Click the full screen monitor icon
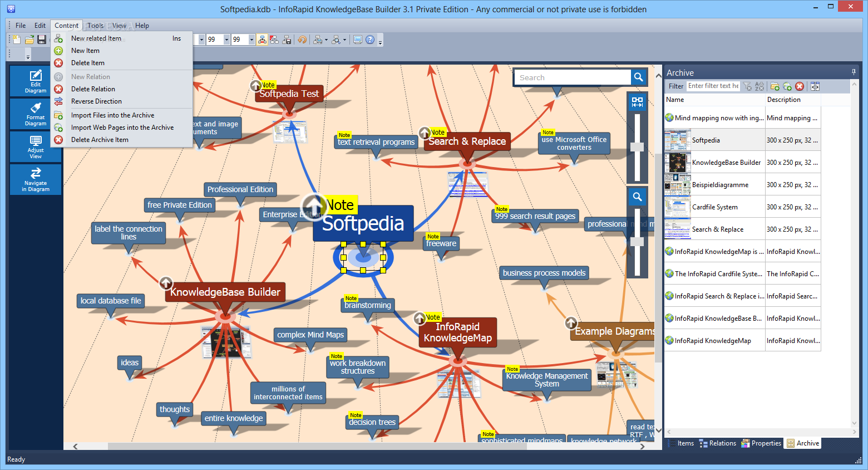868x470 pixels. coord(358,40)
